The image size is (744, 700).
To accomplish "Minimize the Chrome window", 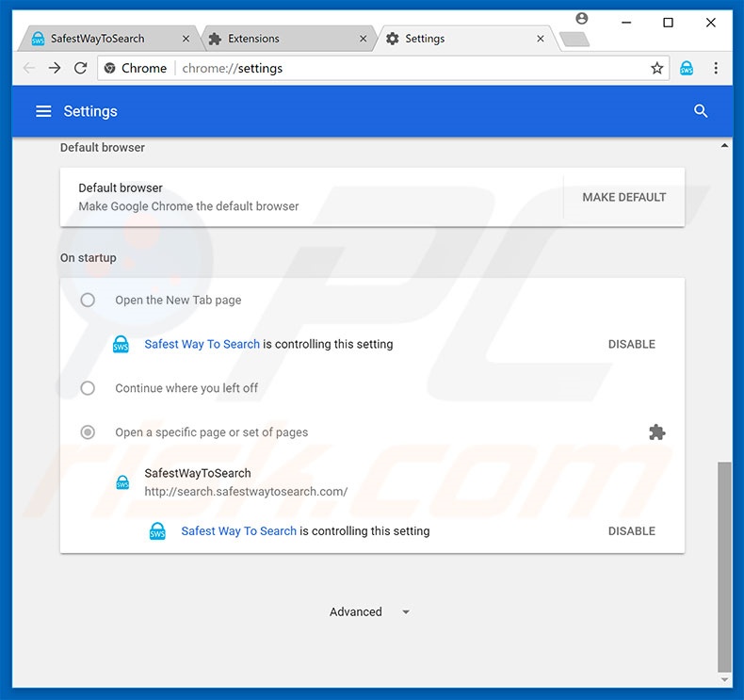I will click(626, 23).
